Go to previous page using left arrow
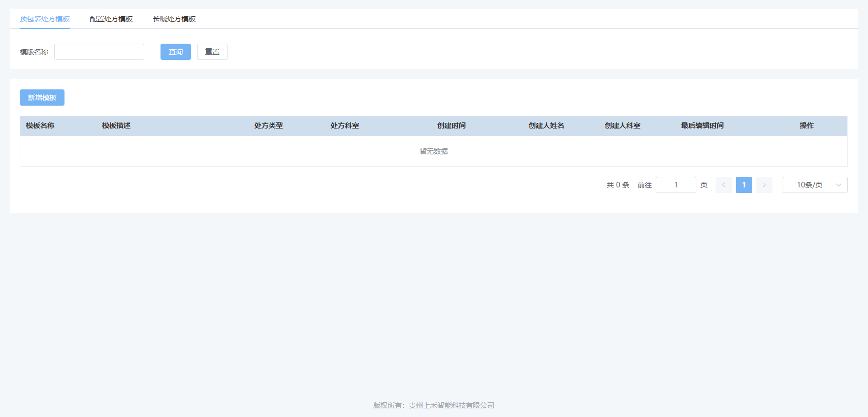This screenshot has height=417, width=868. [x=723, y=185]
